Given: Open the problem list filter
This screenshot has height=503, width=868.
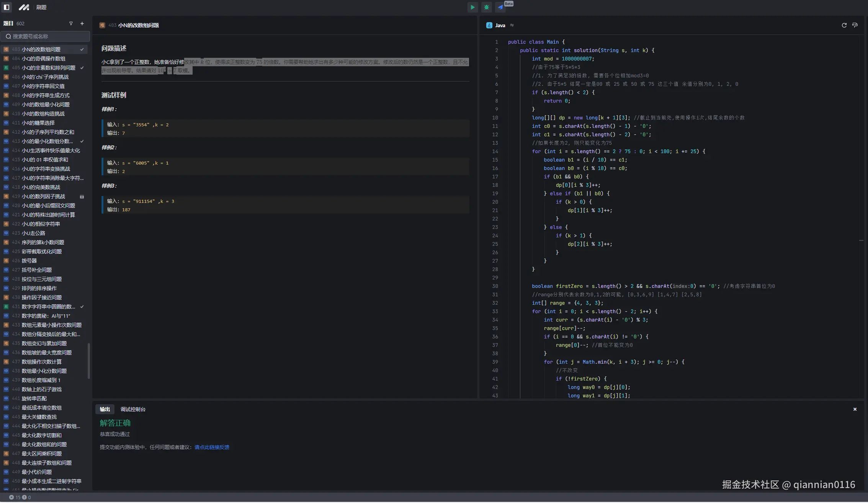Looking at the screenshot, I should click(71, 24).
